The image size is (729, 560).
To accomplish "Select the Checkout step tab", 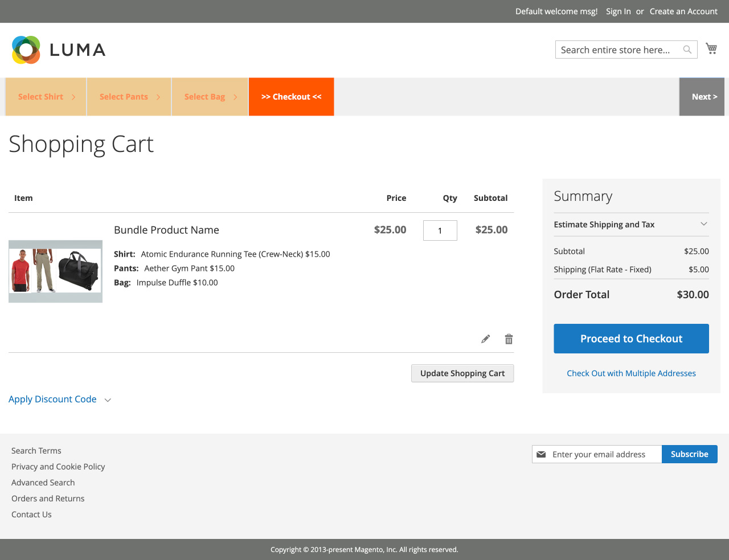I will 291,96.
